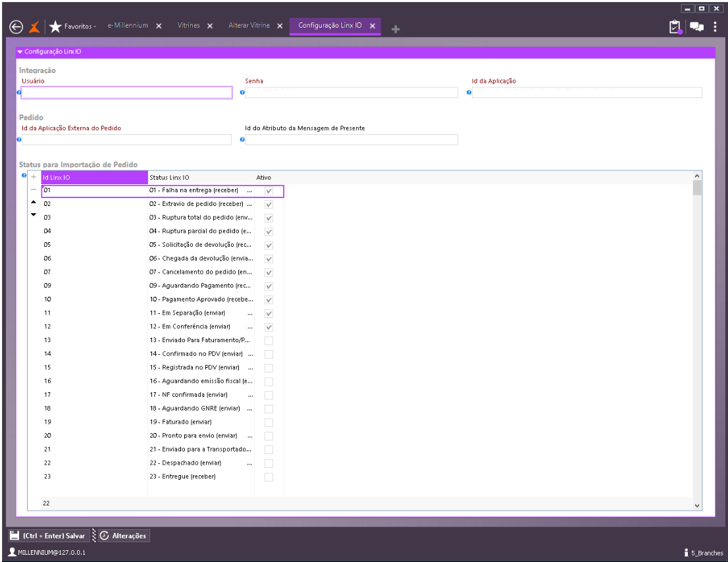
Task: Open ellipsis for 01 - Falha na entrega
Action: click(x=249, y=191)
